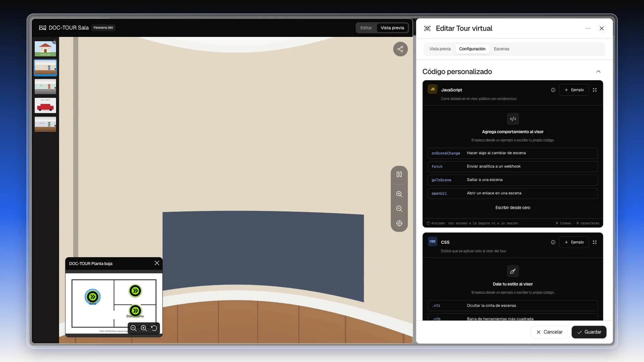
Task: Pause the panorama auto-rotation
Action: point(399,174)
